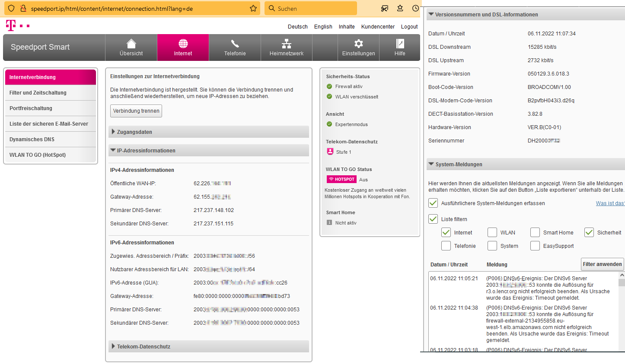The image size is (625, 364).
Task: Open the Heimnetzwerk network icon
Action: [287, 44]
